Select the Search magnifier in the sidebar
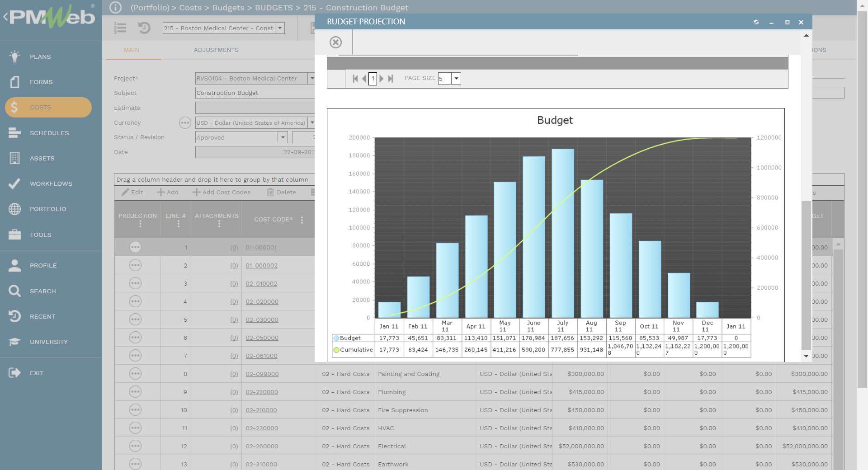The width and height of the screenshot is (868, 470). 14,291
